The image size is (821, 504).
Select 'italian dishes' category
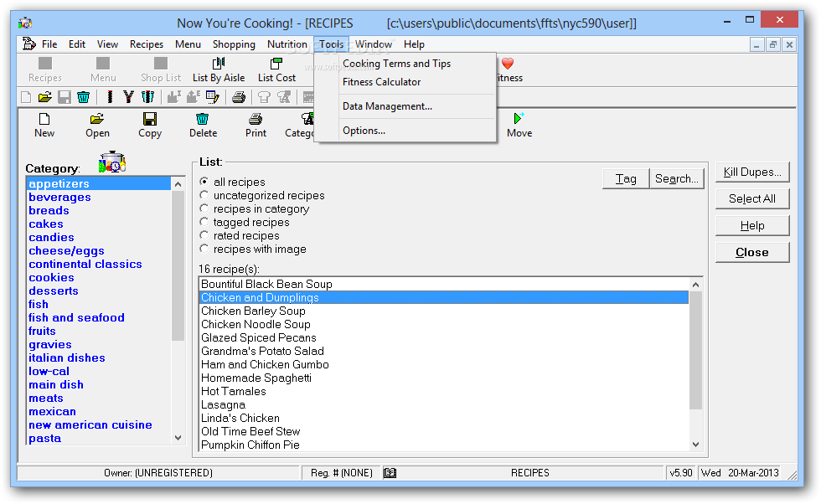coord(67,358)
